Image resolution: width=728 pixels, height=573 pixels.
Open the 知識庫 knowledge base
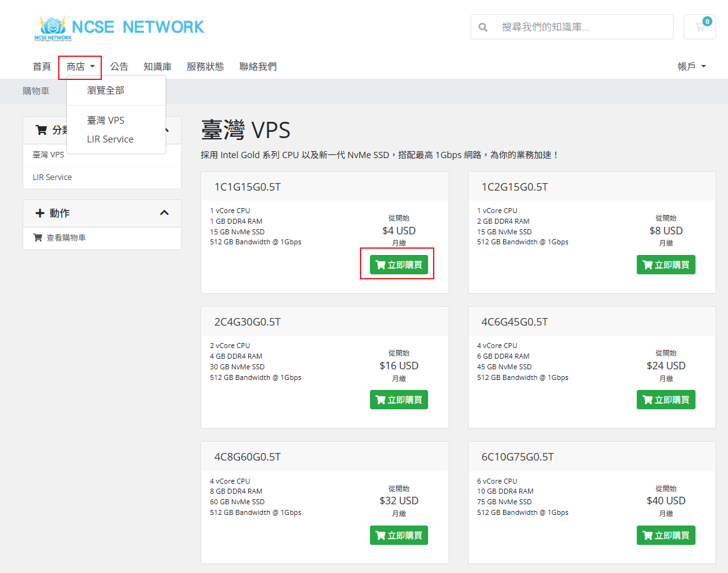(x=157, y=67)
